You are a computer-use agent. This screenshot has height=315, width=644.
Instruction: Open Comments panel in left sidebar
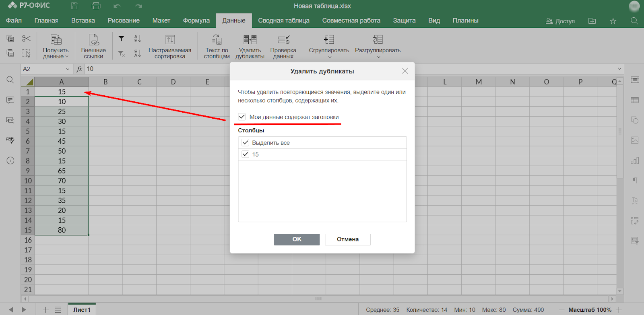[x=10, y=100]
